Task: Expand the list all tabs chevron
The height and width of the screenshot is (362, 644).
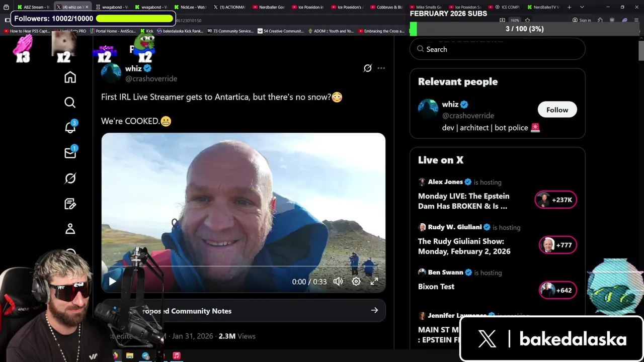Action: 582,7
